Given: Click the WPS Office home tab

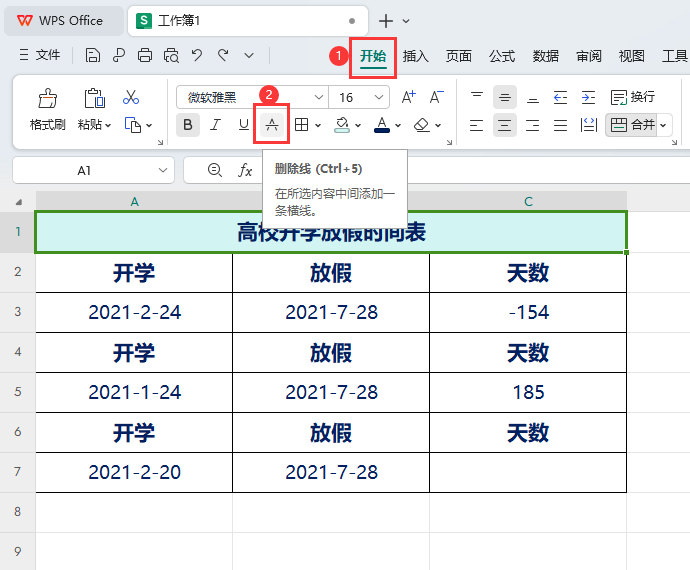Looking at the screenshot, I should coord(63,21).
